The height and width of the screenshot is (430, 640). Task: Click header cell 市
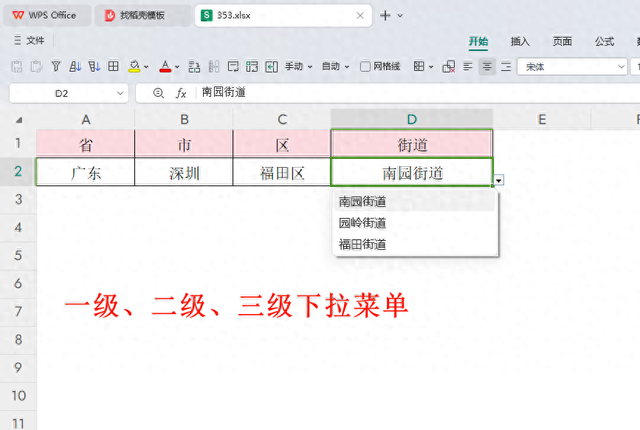pos(184,144)
